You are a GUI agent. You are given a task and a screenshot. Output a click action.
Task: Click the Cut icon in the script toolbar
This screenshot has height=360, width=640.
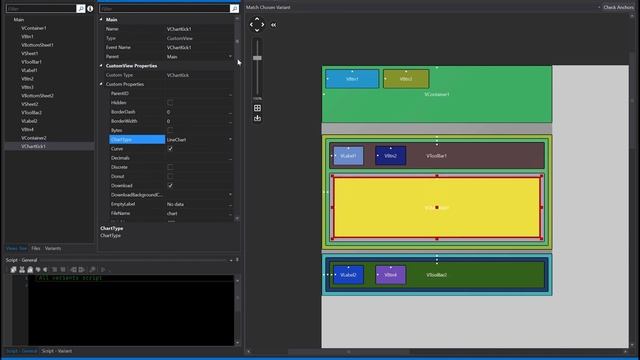coord(22,269)
